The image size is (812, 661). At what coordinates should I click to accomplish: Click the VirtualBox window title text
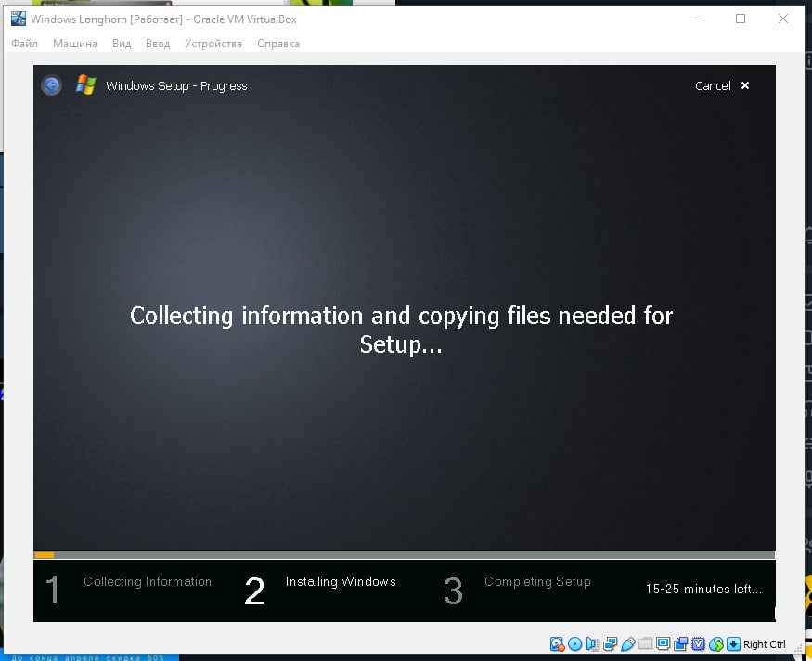coord(163,19)
